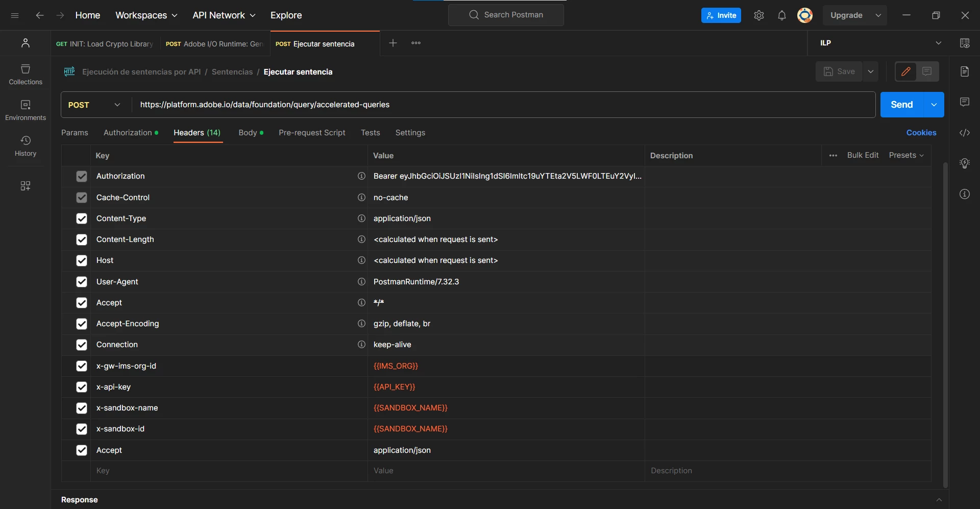Viewport: 980px width, 509px height.
Task: Click the headers vertical scrollbar
Action: point(945,325)
